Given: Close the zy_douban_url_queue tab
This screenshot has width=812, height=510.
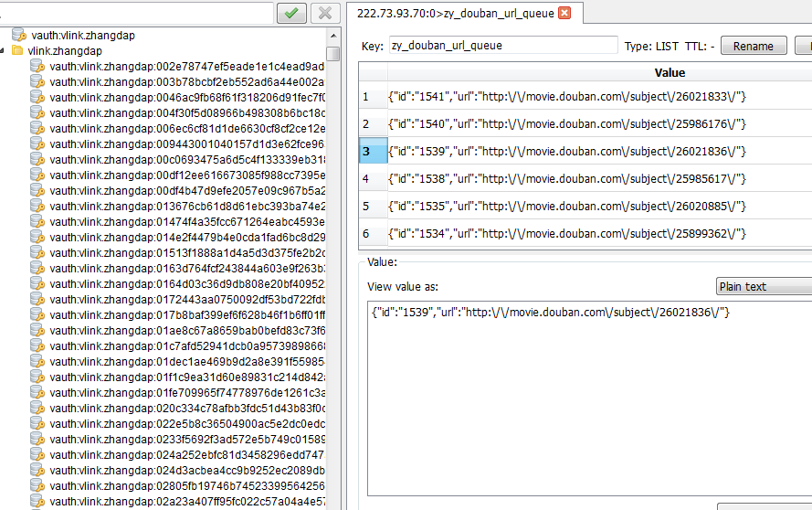Looking at the screenshot, I should [564, 13].
